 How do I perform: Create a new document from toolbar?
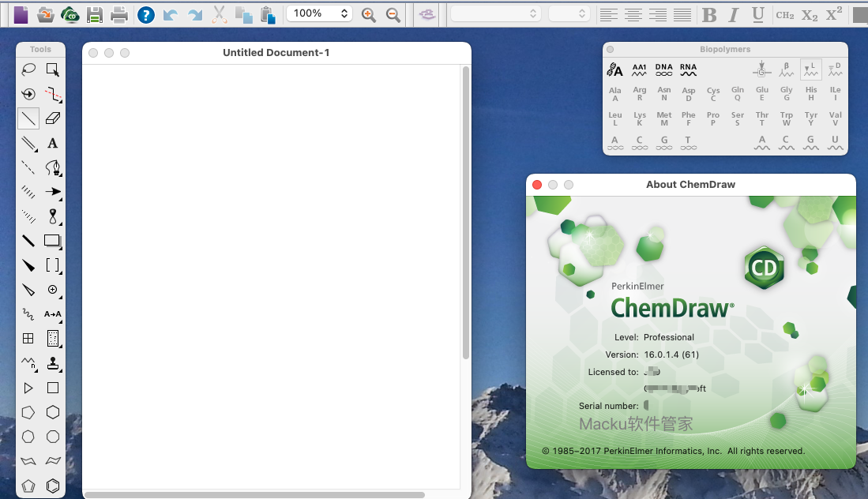pyautogui.click(x=21, y=14)
